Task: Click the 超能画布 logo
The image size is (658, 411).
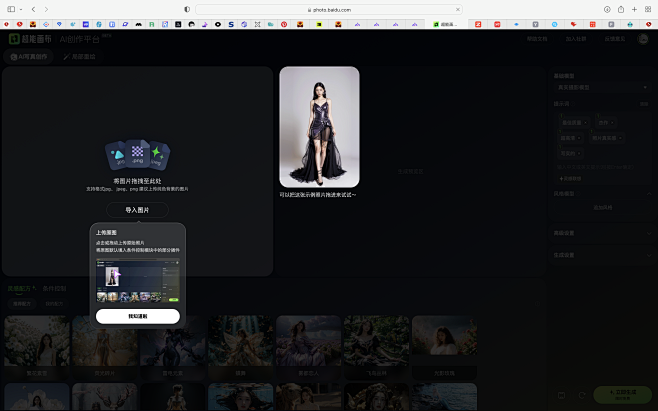Action: click(x=30, y=39)
